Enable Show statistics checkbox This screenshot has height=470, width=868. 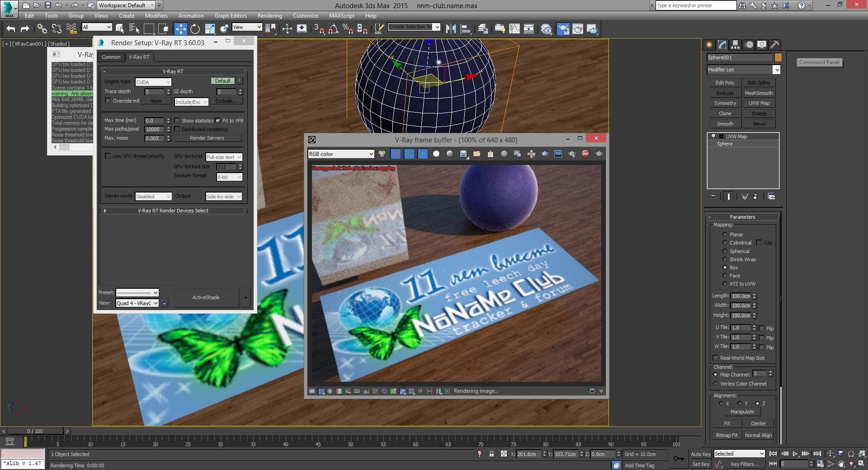[x=177, y=121]
